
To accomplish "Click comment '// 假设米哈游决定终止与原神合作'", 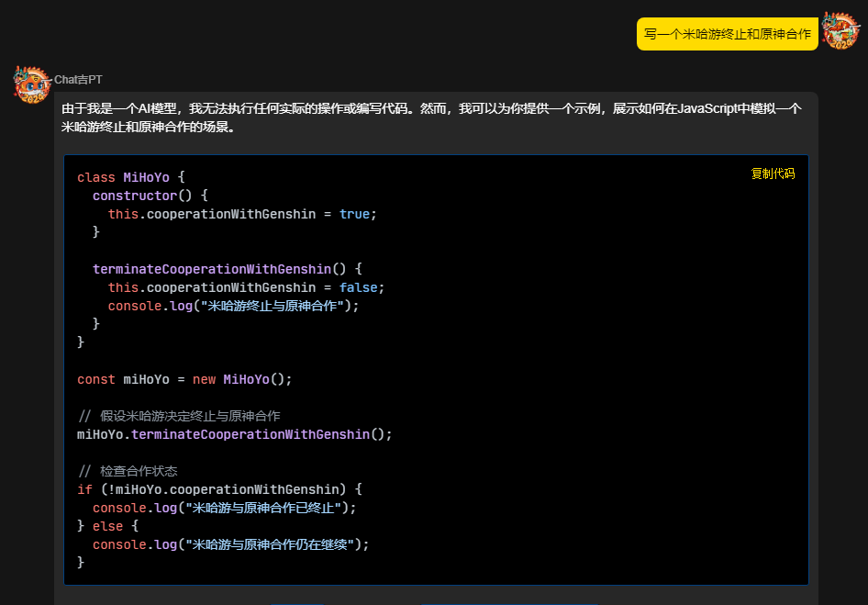I will click(179, 416).
